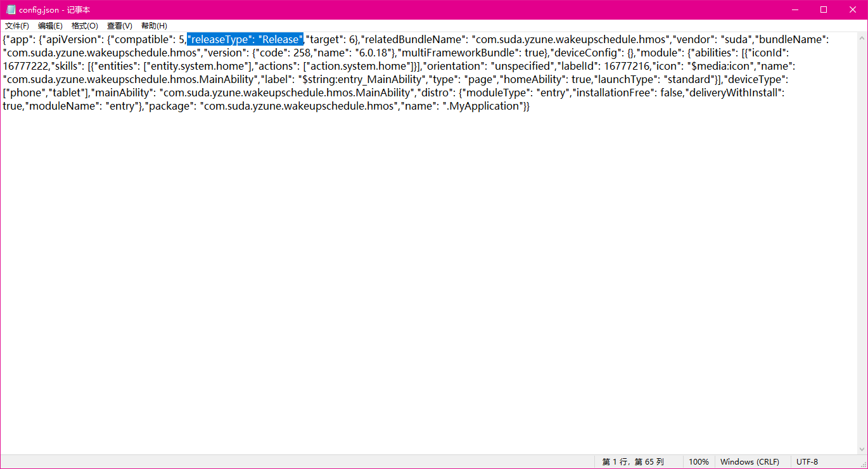Screen dimensions: 868x469
Task: Click the Notepad icon in title bar
Action: coord(11,10)
